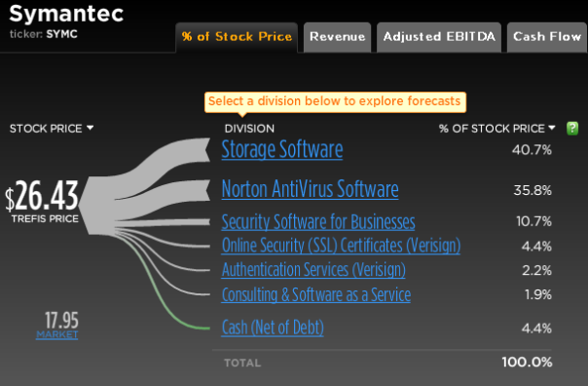
Task: Click Authentication Services (Verisign) link
Action: [313, 270]
